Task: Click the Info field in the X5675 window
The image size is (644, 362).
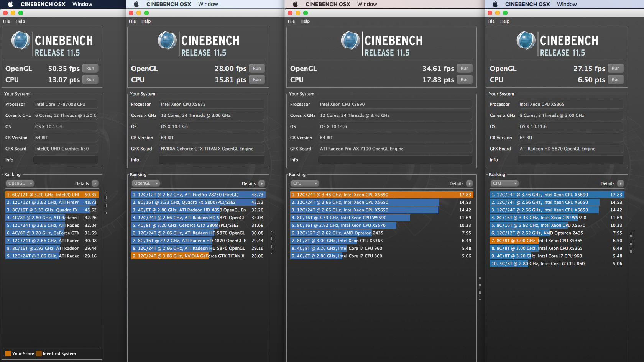Action: (x=212, y=160)
